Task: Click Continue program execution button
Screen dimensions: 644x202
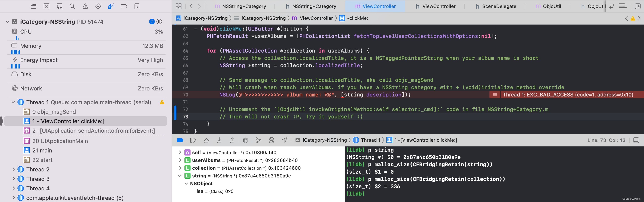Action: point(193,140)
